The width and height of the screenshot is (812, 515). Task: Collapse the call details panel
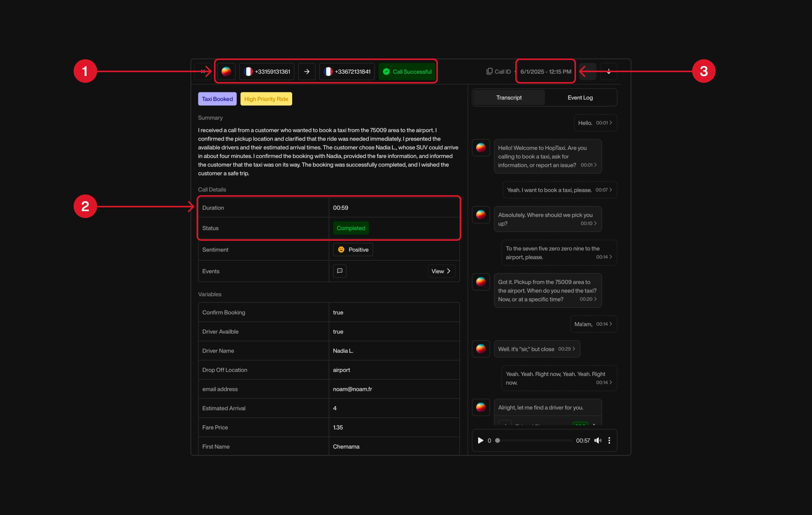click(x=203, y=71)
